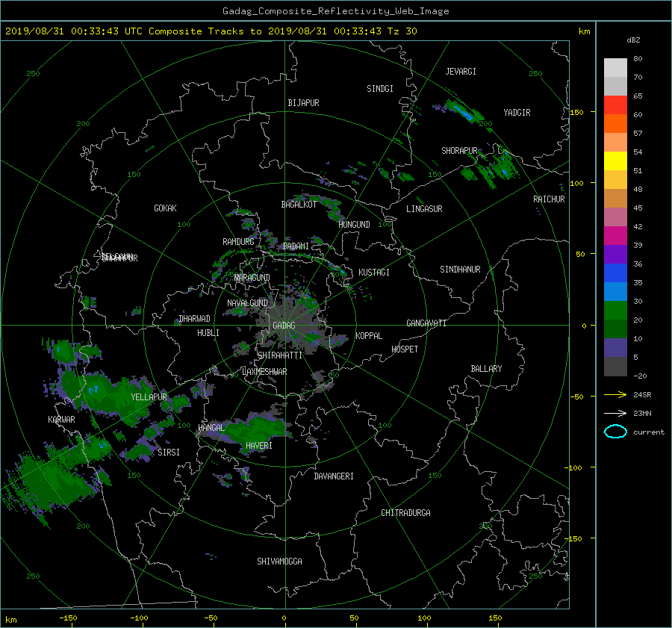Click the NAVALGUND city label
Image resolution: width=672 pixels, height=628 pixels.
coord(247,303)
